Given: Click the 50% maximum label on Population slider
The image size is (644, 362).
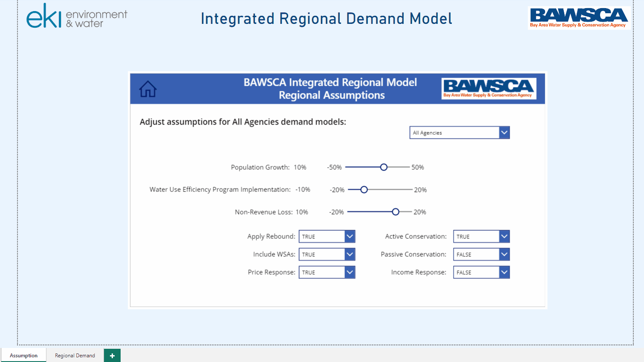Looking at the screenshot, I should point(418,167).
